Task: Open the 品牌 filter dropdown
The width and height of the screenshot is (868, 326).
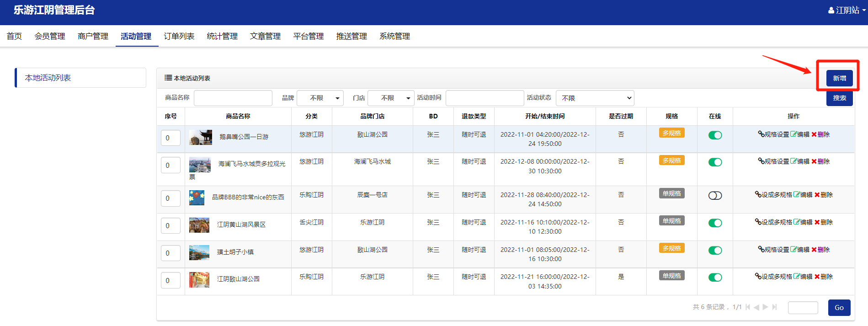Action: pyautogui.click(x=320, y=98)
